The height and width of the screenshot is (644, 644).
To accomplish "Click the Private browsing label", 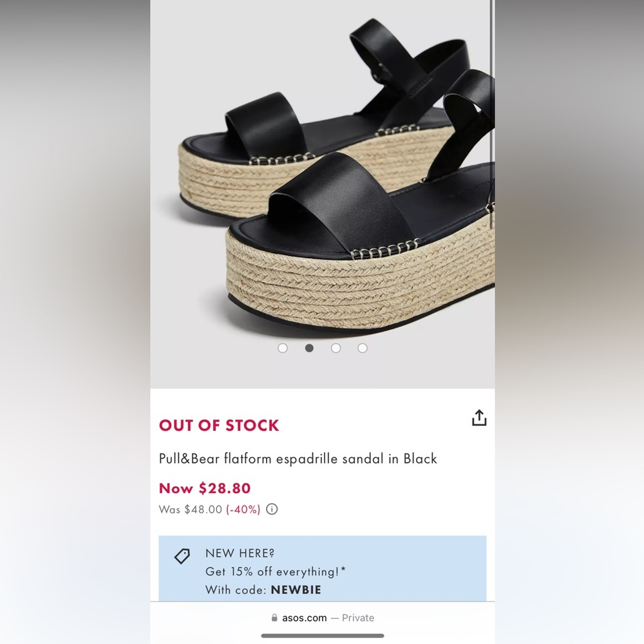I will coord(358,618).
